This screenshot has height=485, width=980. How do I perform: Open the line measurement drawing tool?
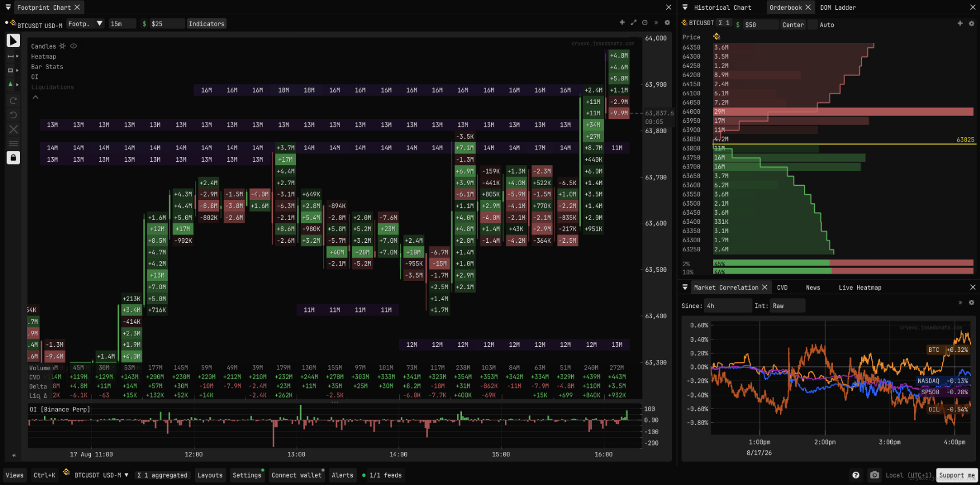(x=11, y=56)
